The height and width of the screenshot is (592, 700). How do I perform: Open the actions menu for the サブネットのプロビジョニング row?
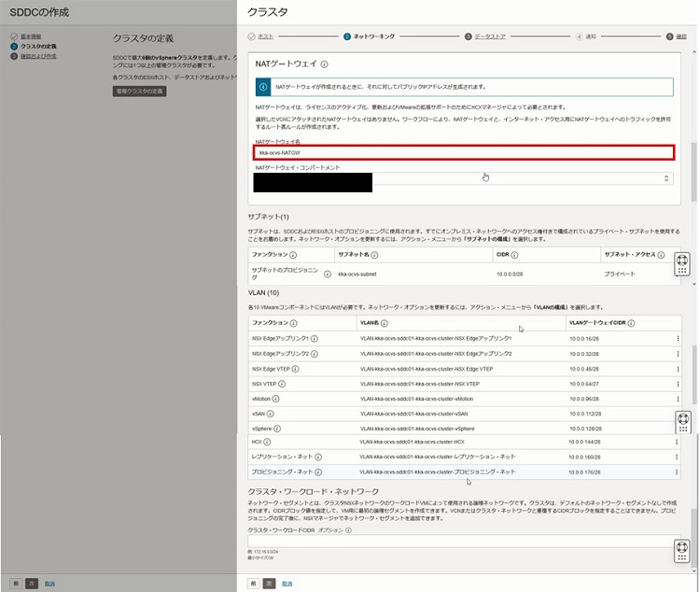[x=678, y=275]
